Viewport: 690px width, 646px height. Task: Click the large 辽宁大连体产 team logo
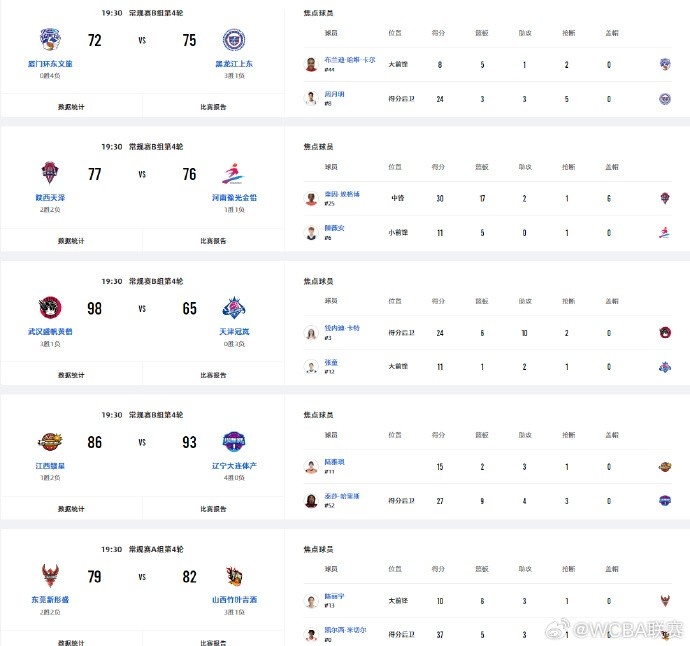(234, 441)
